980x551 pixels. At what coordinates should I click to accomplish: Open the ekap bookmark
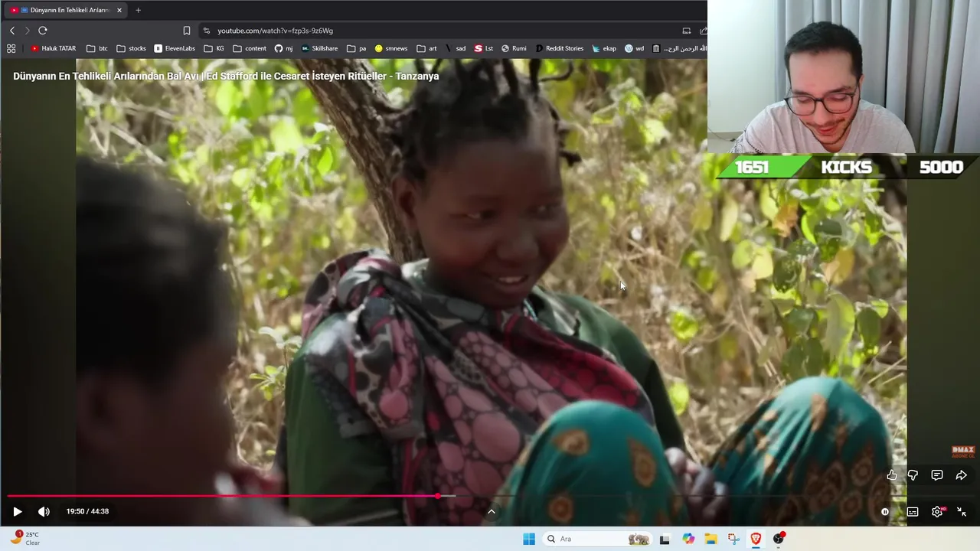click(603, 48)
